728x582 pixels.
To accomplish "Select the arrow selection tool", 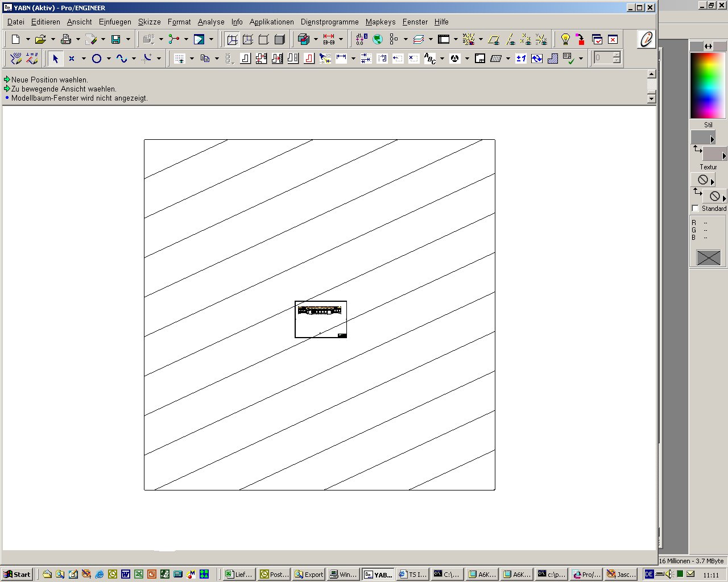I will point(55,58).
